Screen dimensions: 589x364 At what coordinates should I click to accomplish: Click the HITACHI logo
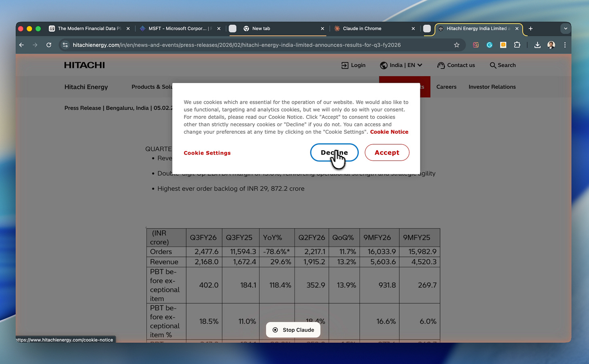[x=84, y=65]
